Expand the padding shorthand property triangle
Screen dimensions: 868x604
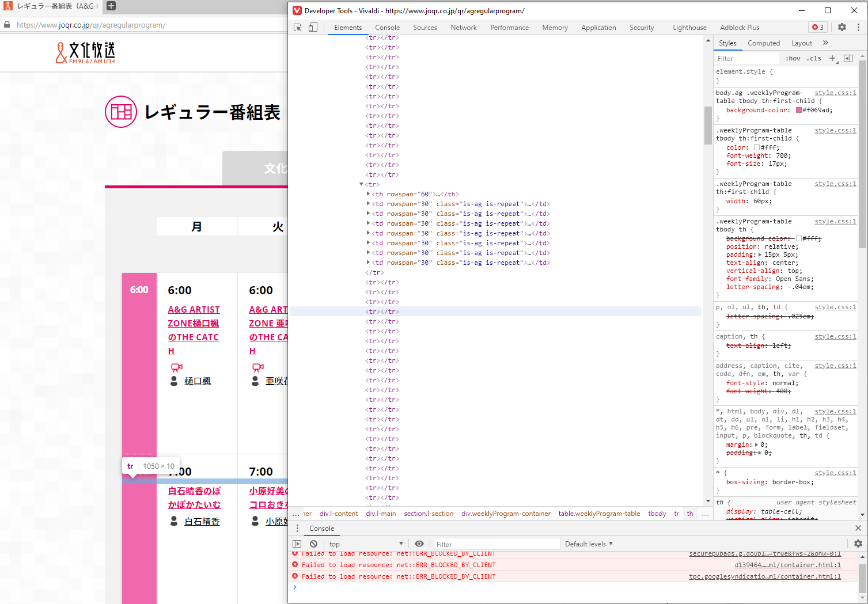click(x=760, y=254)
